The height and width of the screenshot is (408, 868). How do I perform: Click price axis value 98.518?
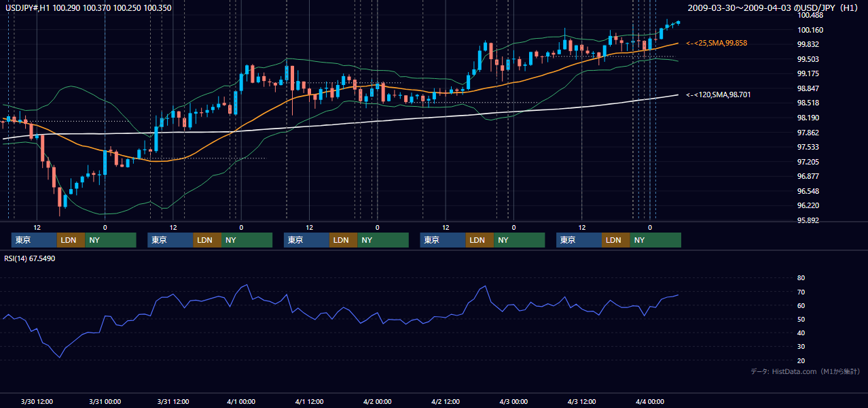click(808, 103)
